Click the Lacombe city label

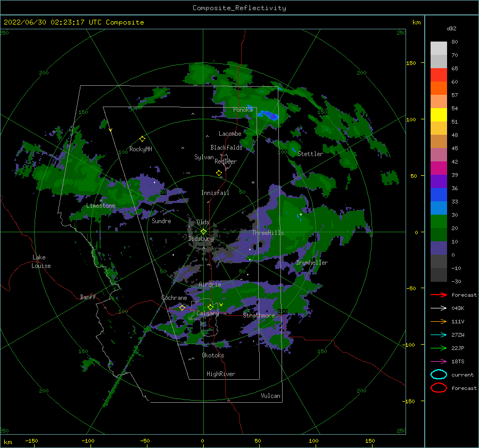pyautogui.click(x=230, y=134)
